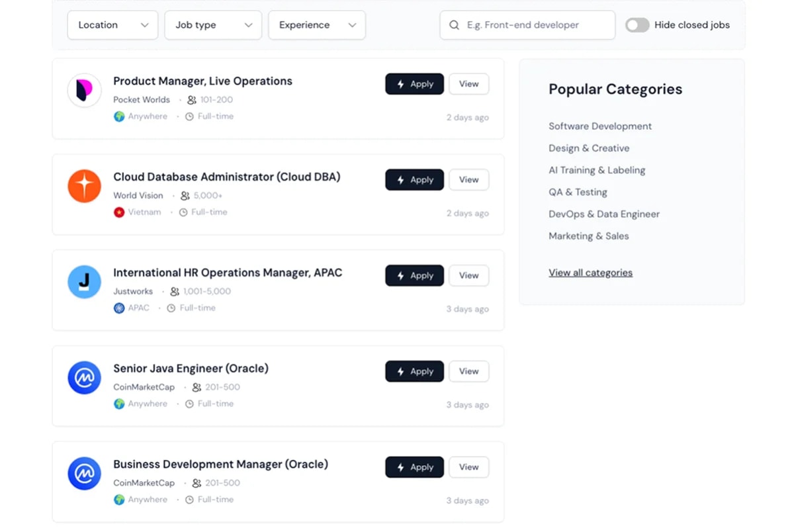Screen dimensions: 794x532
Task: Open the Senior Java Engineer (Oracle) job title
Action: [191, 369]
